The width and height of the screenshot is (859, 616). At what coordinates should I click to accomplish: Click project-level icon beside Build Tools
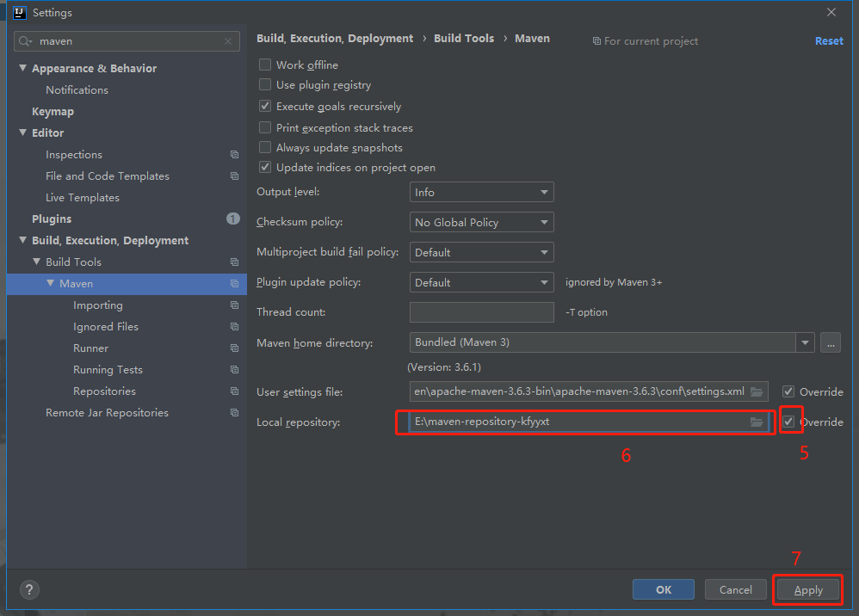pyautogui.click(x=234, y=262)
